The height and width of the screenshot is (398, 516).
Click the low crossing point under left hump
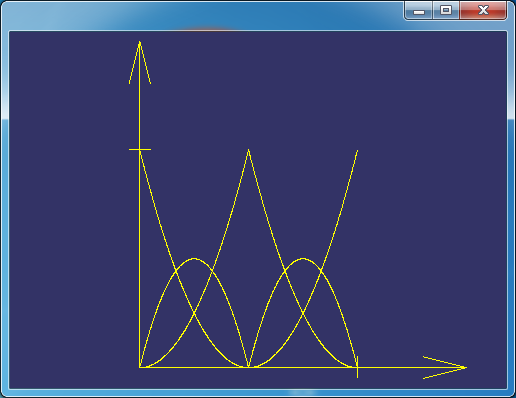194,313
